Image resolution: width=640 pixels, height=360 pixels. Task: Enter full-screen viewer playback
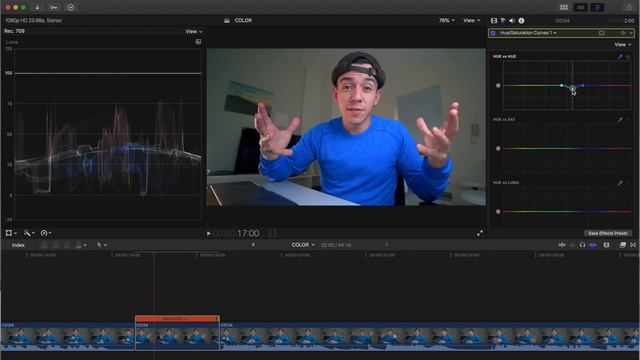pyautogui.click(x=480, y=233)
